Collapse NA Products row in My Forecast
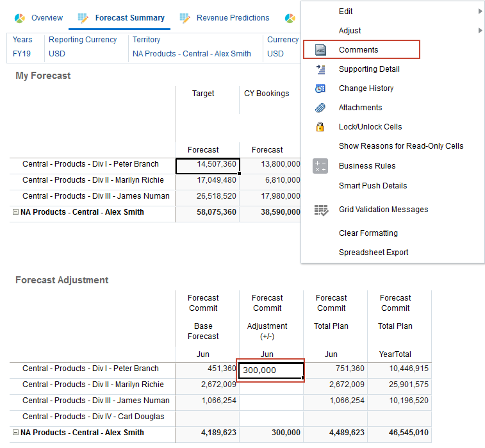 pos(16,212)
